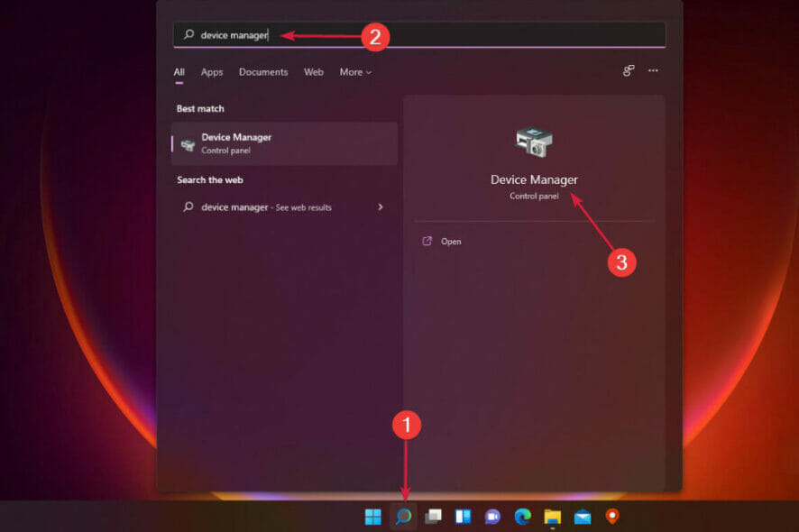This screenshot has height=532, width=799.
Task: Select the All search tab
Action: click(x=179, y=72)
